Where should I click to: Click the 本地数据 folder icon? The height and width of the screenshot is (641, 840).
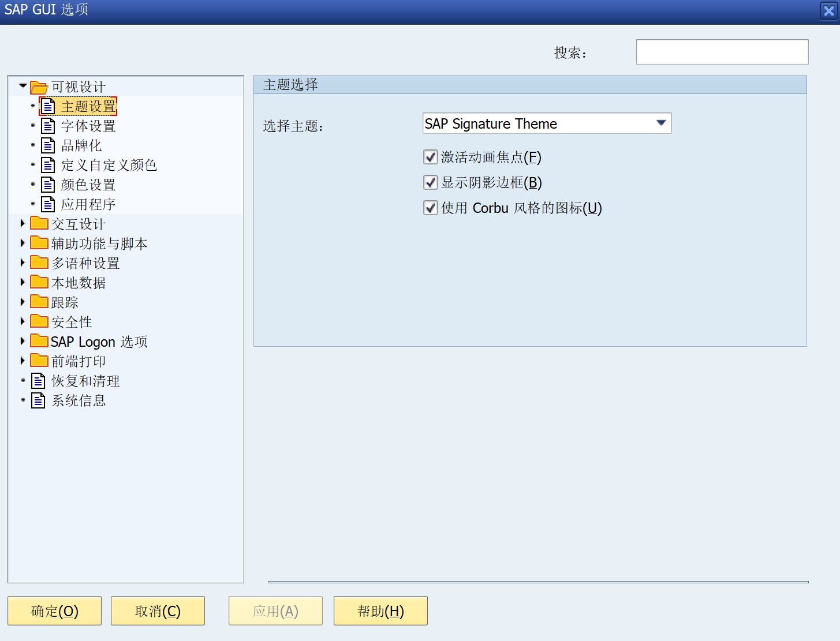(x=38, y=282)
